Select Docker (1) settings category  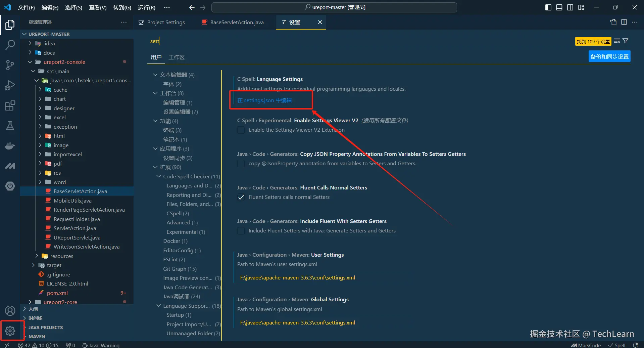[175, 241]
